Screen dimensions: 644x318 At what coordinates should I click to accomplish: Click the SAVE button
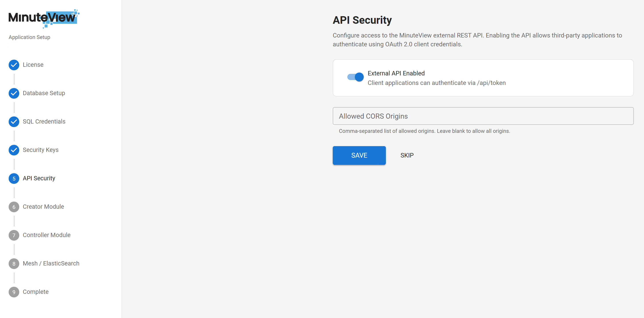click(x=359, y=155)
